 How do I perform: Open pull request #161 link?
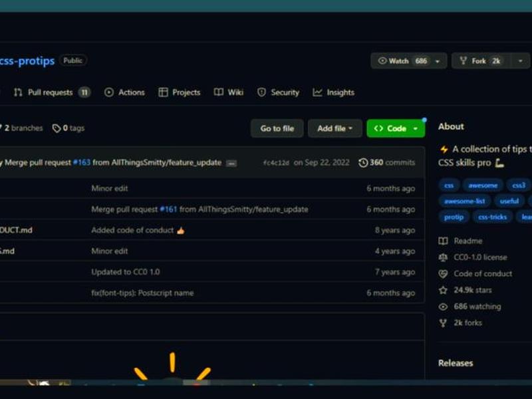(169, 209)
